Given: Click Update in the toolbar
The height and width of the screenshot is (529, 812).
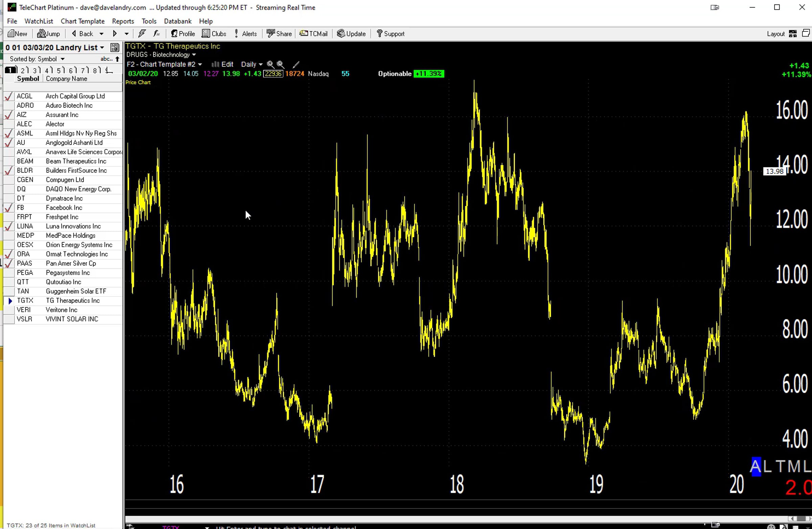Looking at the screenshot, I should point(352,34).
